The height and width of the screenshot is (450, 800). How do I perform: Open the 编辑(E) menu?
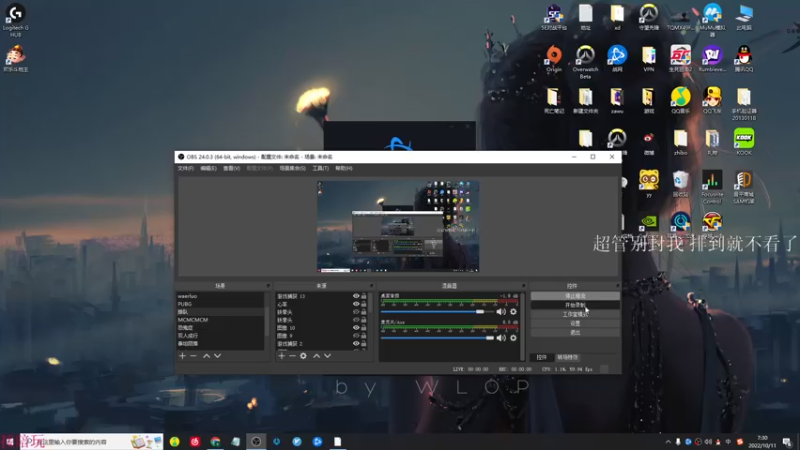pos(208,168)
